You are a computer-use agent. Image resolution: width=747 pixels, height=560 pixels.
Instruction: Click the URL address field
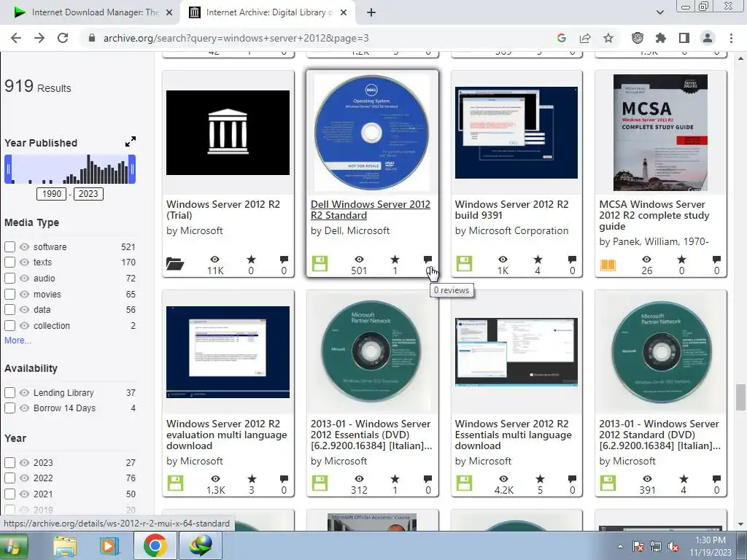314,38
